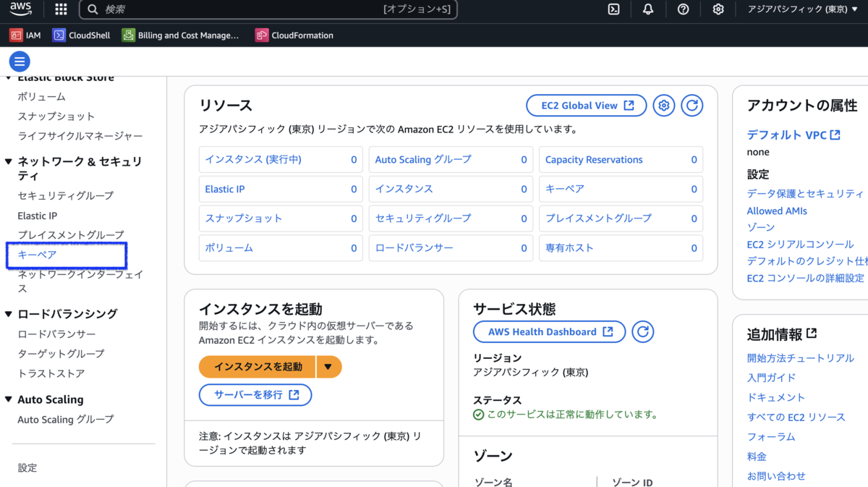Viewport: 868px width, 487px height.
Task: Open the services grid menu icon
Action: point(61,9)
